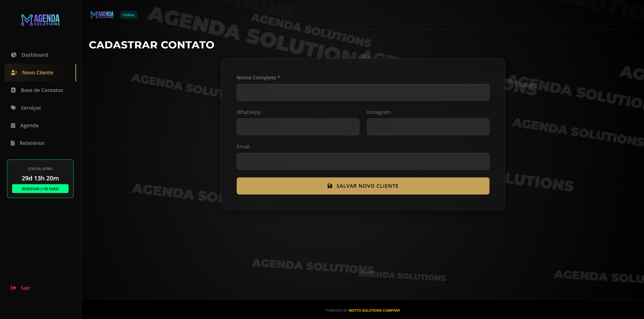Click the Agenda calendar icon
The width and height of the screenshot is (644, 319).
point(13,125)
